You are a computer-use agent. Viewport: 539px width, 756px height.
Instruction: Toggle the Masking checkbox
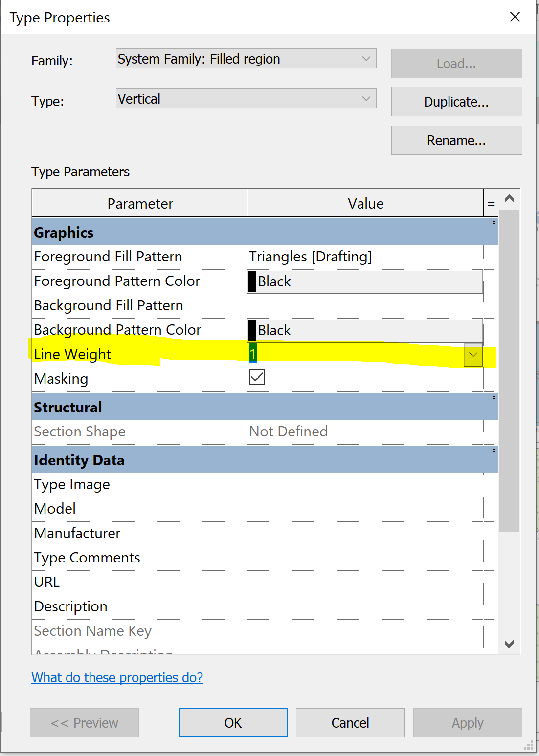click(x=257, y=377)
